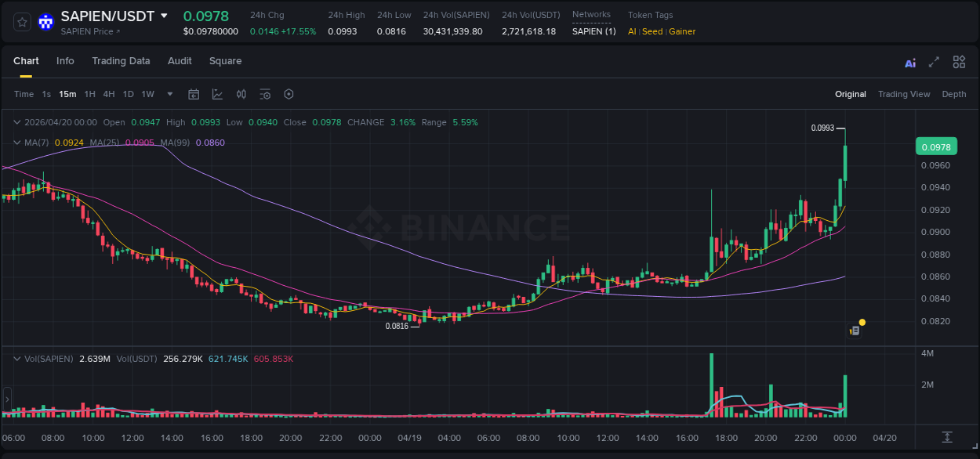
Task: Open the SAPIEN Price link
Action: click(x=90, y=32)
